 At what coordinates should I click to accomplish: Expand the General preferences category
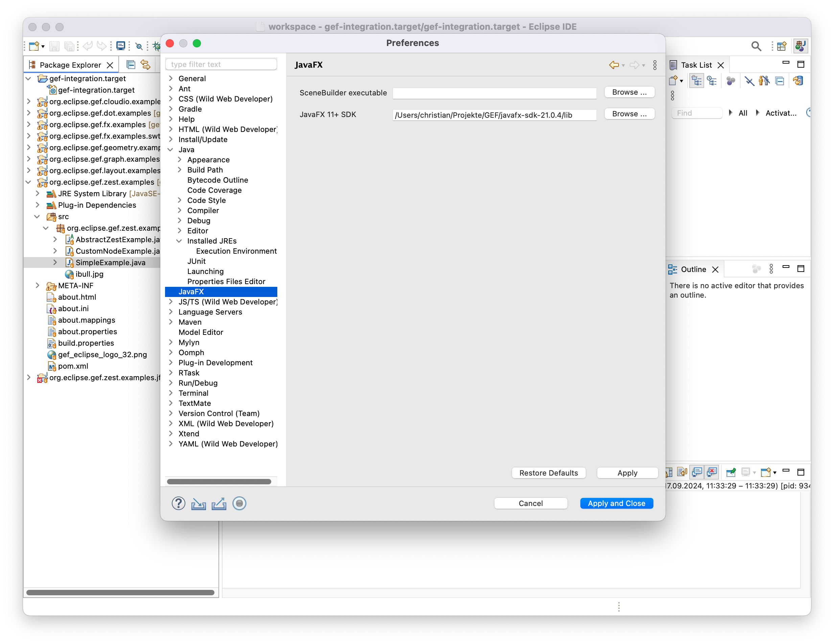point(171,78)
